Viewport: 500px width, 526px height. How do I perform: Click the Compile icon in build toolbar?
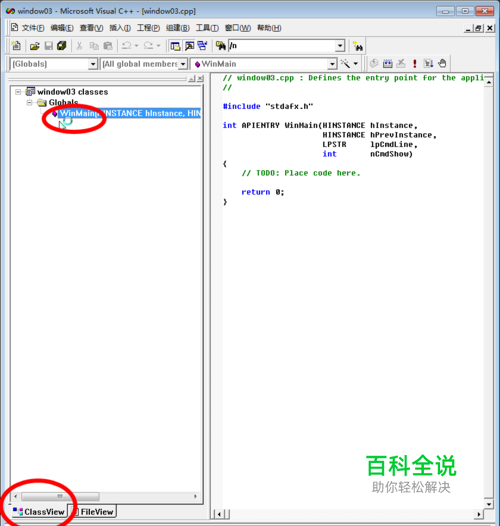point(374,63)
